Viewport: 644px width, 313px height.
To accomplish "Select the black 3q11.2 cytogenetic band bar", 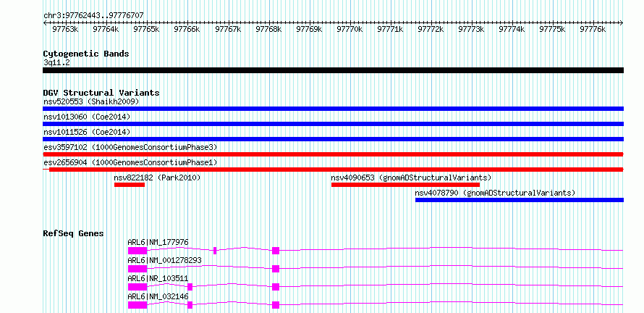I will tap(333, 70).
